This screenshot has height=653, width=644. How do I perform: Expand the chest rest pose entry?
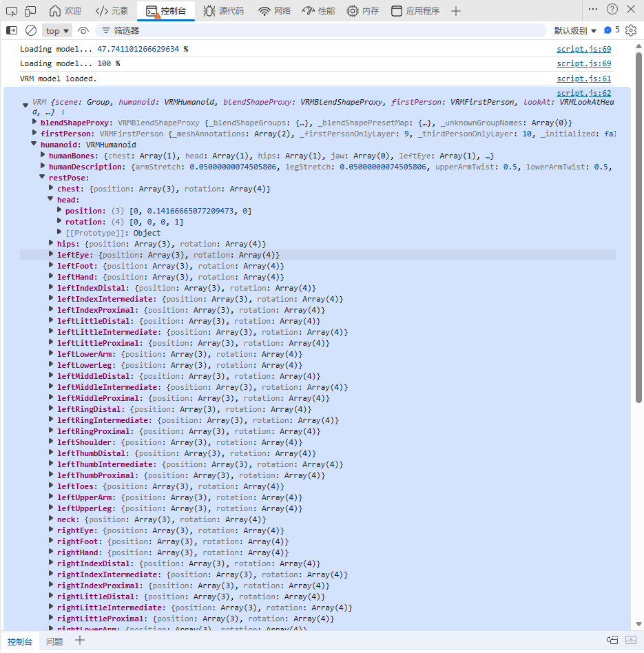(x=51, y=187)
